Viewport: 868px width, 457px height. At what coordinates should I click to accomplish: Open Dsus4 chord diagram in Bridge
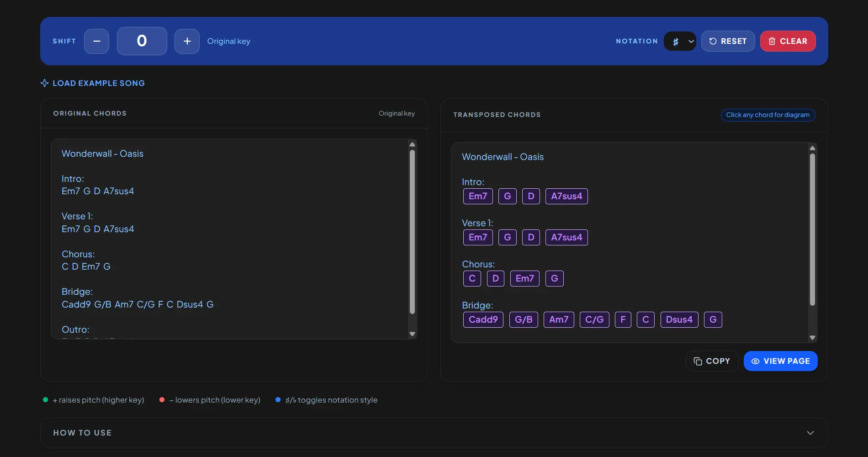click(x=679, y=319)
